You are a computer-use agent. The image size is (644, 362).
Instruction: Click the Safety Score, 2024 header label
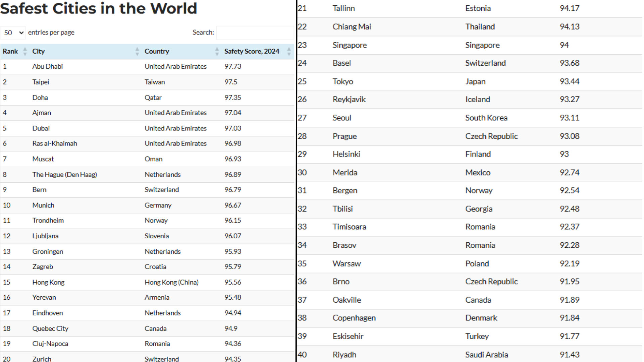[x=252, y=51]
